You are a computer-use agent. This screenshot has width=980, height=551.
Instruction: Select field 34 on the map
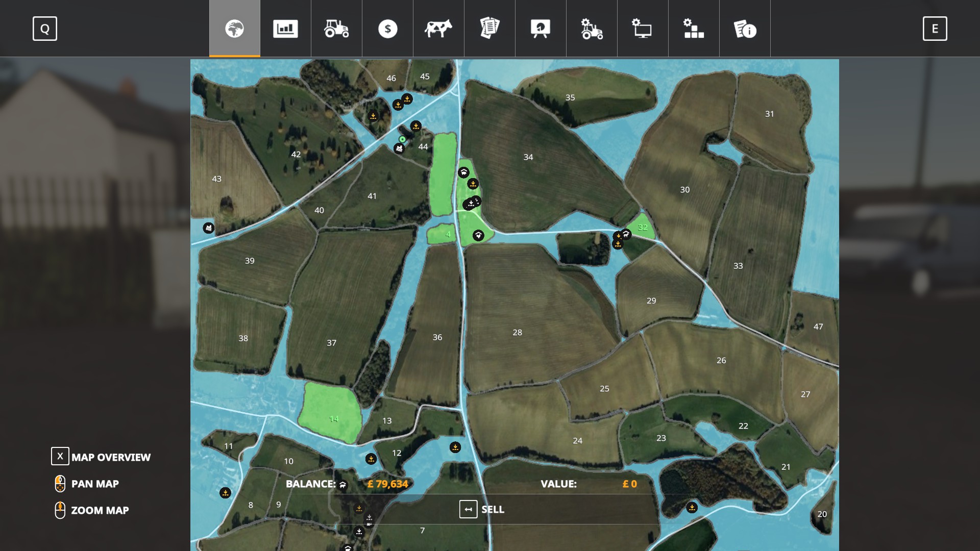(x=528, y=157)
